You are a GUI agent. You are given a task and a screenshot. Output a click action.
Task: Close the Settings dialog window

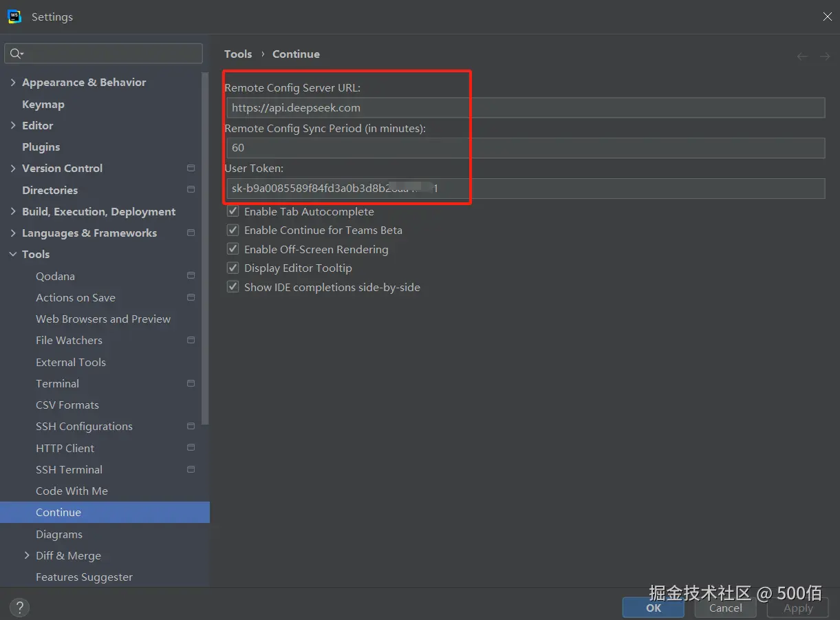[x=827, y=17]
